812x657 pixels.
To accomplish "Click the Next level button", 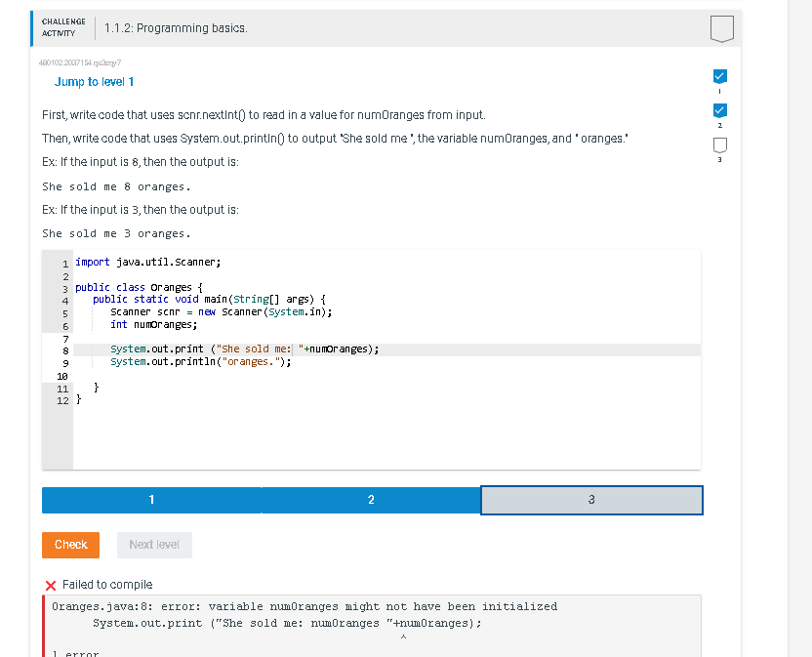I will pos(153,545).
